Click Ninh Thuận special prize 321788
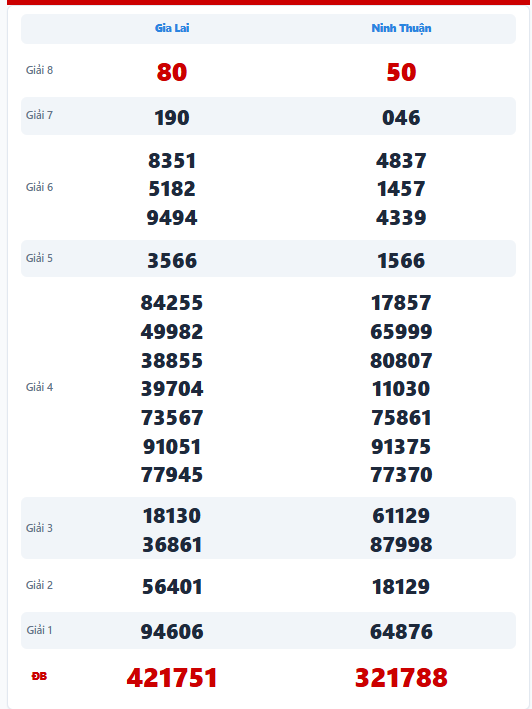 (401, 677)
